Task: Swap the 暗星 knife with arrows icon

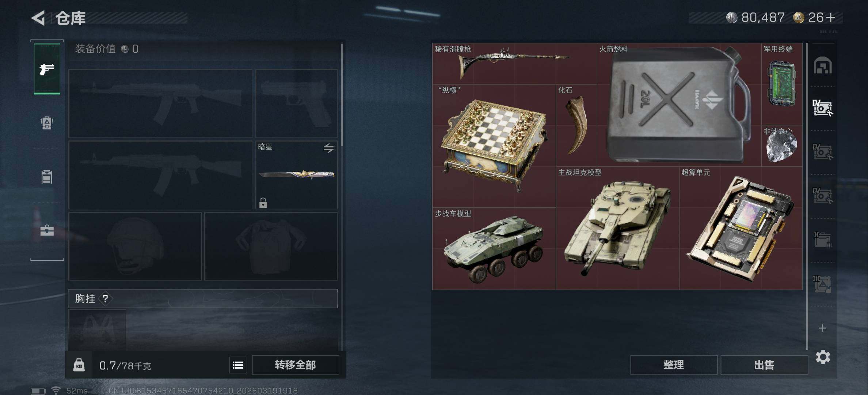Action: click(x=328, y=148)
